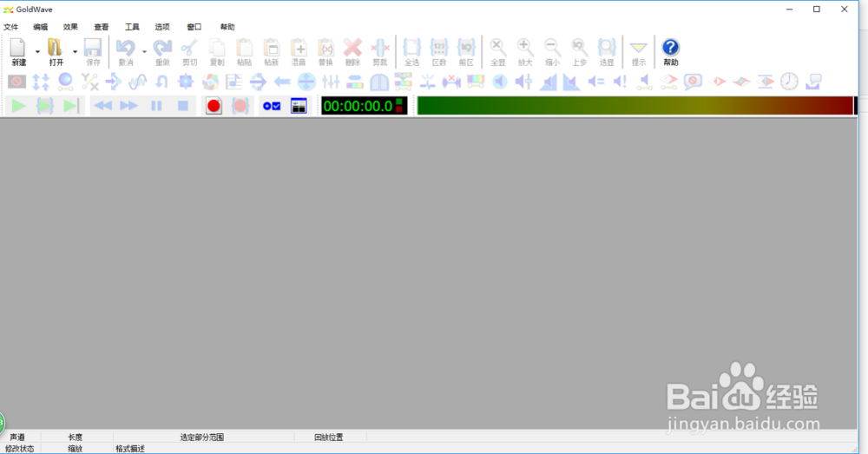Open the 选项 menu
The width and height of the screenshot is (868, 454).
click(x=162, y=27)
